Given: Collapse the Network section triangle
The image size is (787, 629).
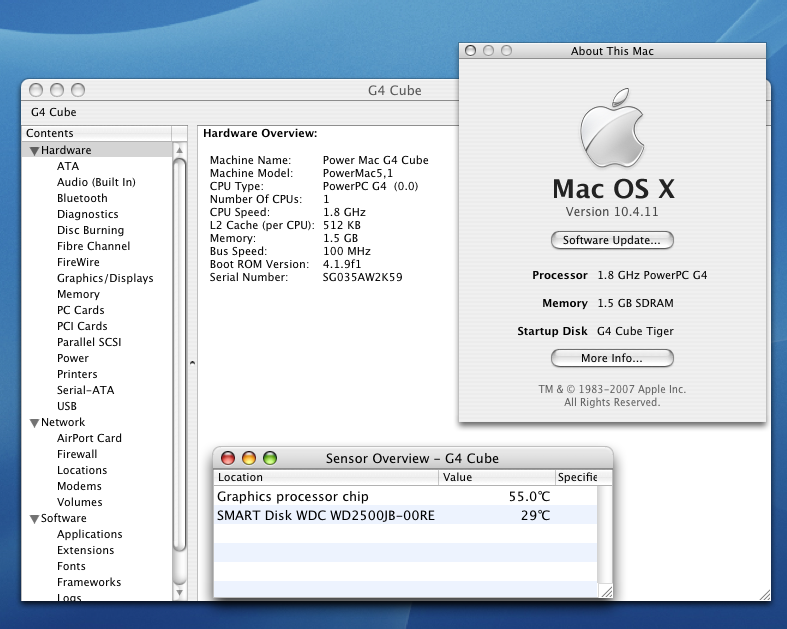Looking at the screenshot, I should (x=34, y=423).
